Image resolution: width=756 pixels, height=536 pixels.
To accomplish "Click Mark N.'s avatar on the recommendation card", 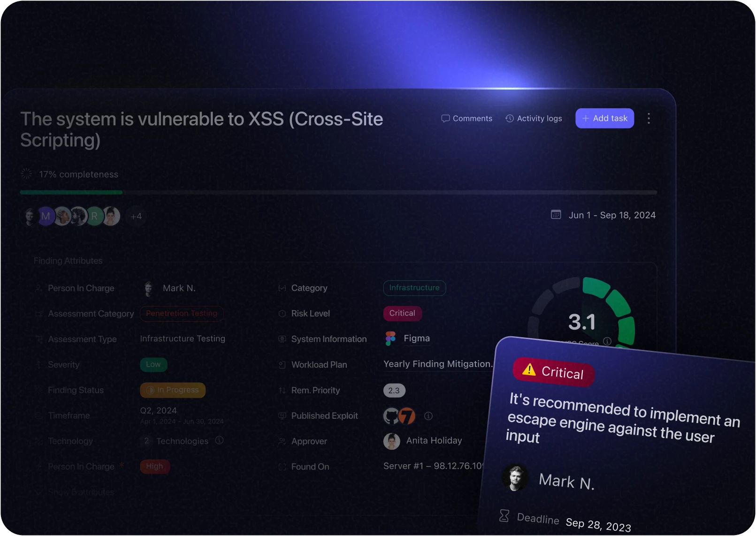I will (x=515, y=478).
